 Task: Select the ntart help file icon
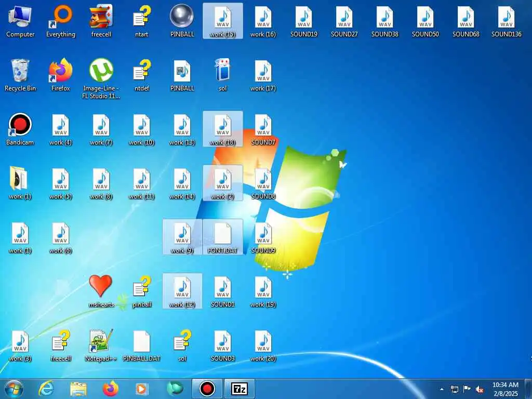coord(142,21)
